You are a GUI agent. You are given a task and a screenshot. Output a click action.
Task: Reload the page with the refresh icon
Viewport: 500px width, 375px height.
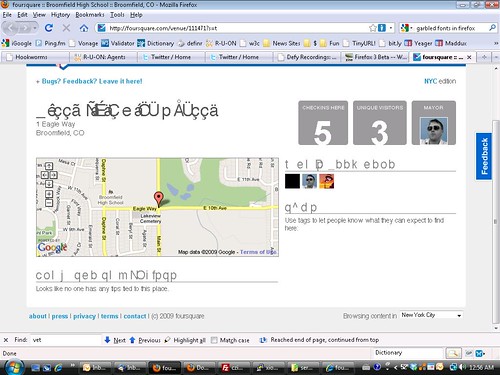point(49,28)
